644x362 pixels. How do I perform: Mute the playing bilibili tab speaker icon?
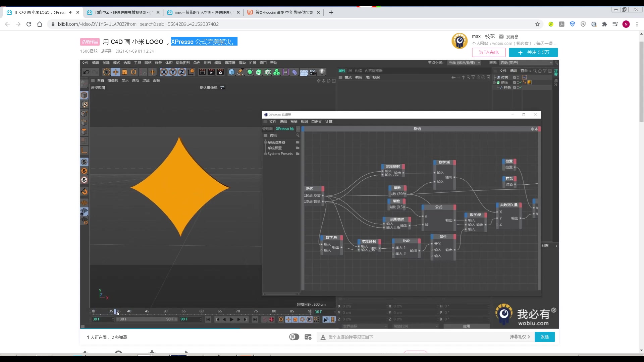coord(70,12)
